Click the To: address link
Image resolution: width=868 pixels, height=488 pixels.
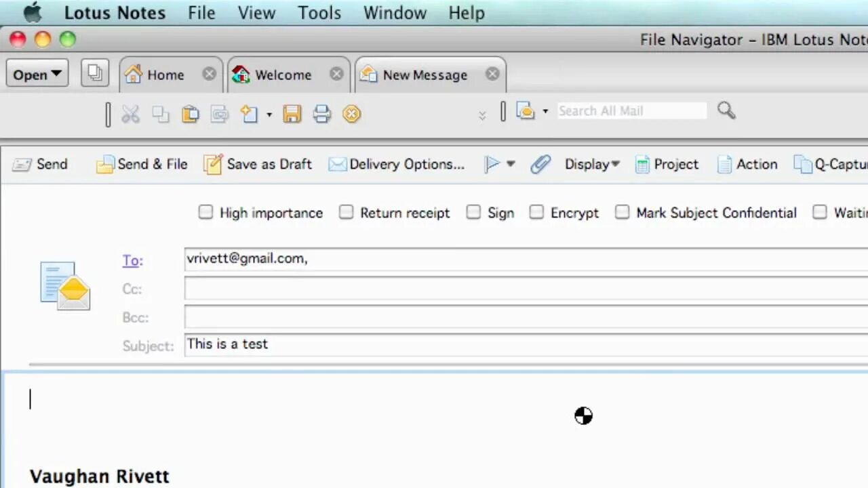pyautogui.click(x=132, y=260)
